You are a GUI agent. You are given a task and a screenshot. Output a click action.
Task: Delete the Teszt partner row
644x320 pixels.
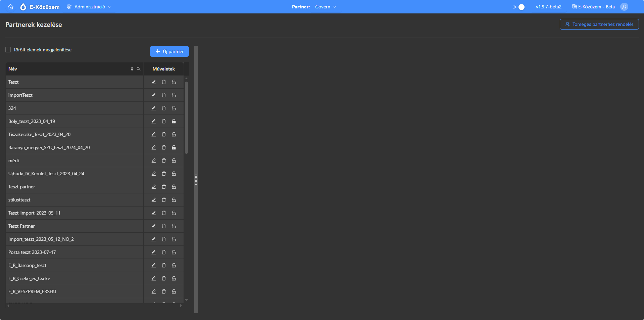164,82
